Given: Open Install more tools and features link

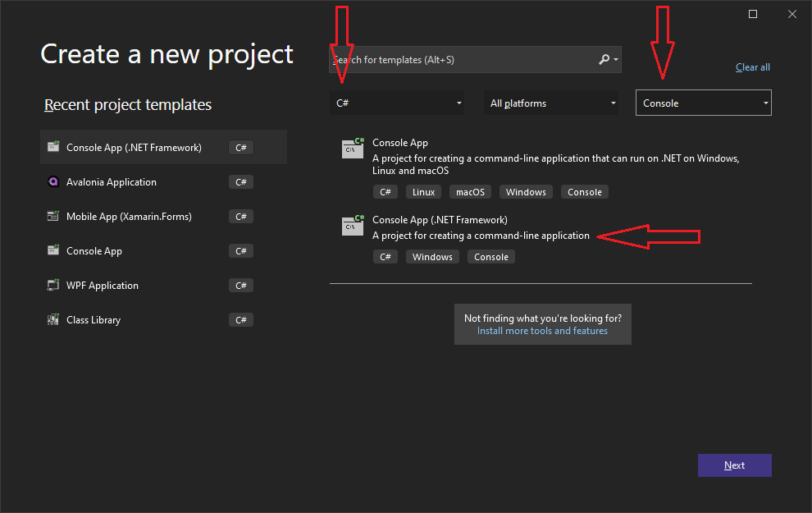Looking at the screenshot, I should point(542,331).
